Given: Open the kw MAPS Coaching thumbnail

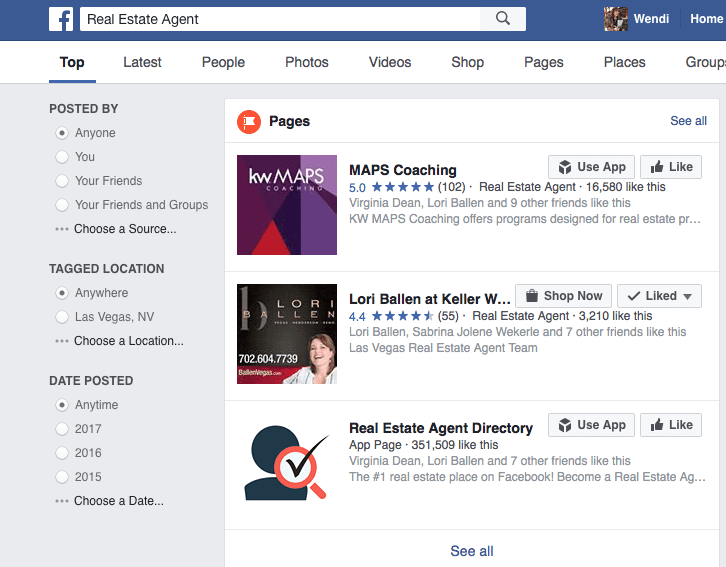Looking at the screenshot, I should click(x=287, y=205).
